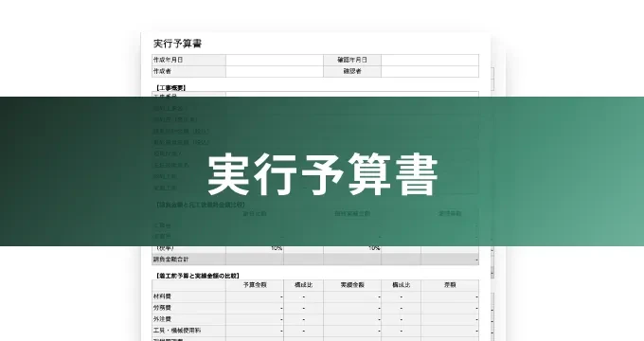Click the small 実行予算書 document title
Viewport: 644px width, 341px height.
click(x=177, y=44)
